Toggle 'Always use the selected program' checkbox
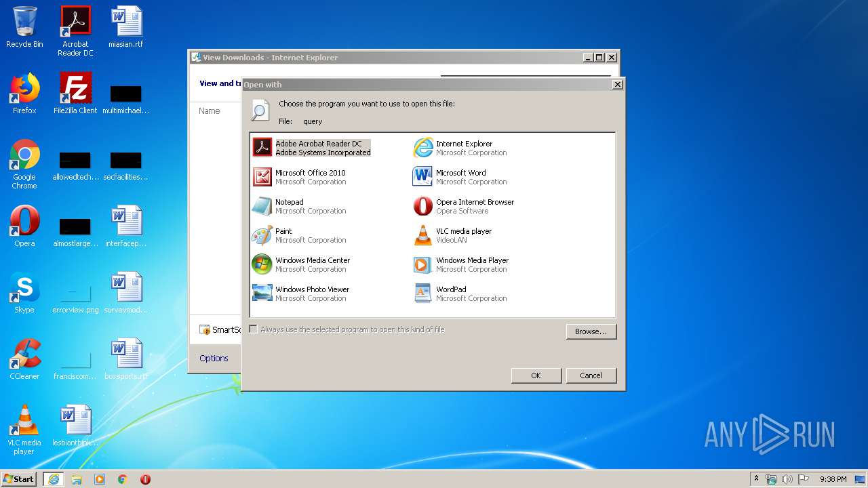The image size is (868, 488). tap(254, 329)
